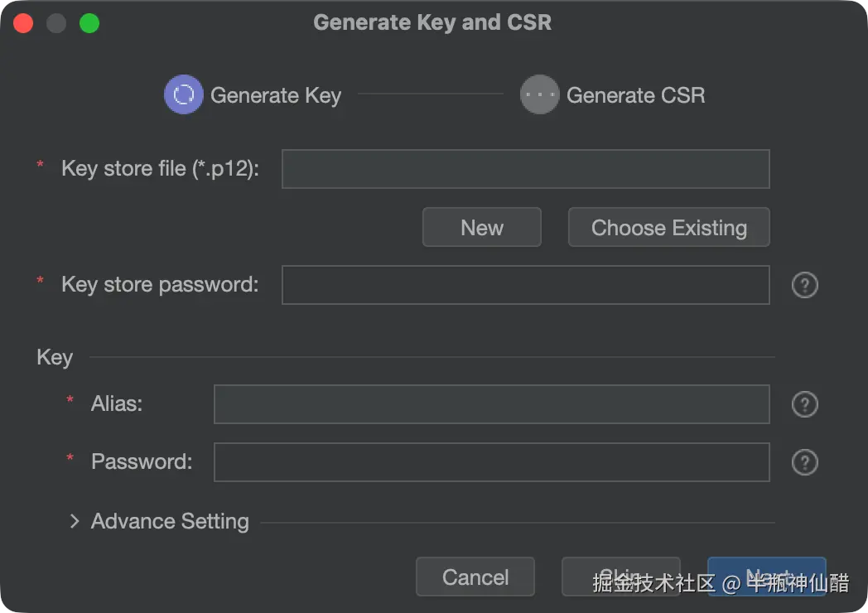Cancel the Generate Key dialog

pyautogui.click(x=475, y=577)
